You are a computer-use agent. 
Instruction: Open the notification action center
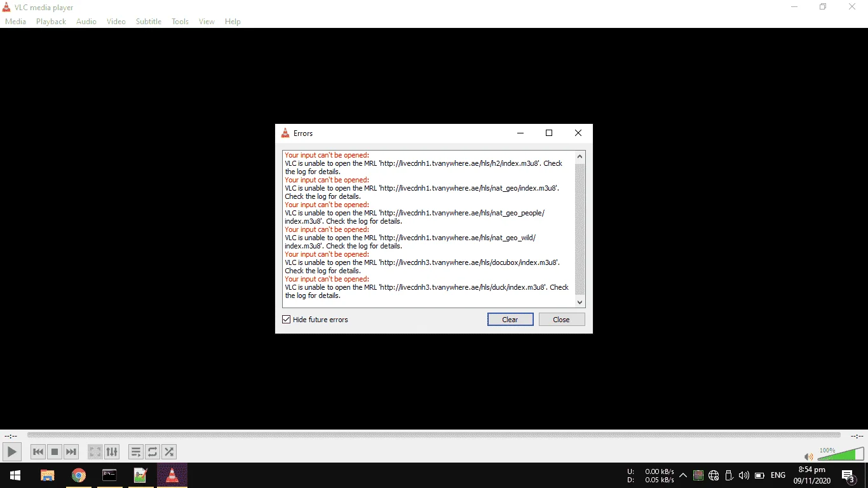click(x=848, y=475)
